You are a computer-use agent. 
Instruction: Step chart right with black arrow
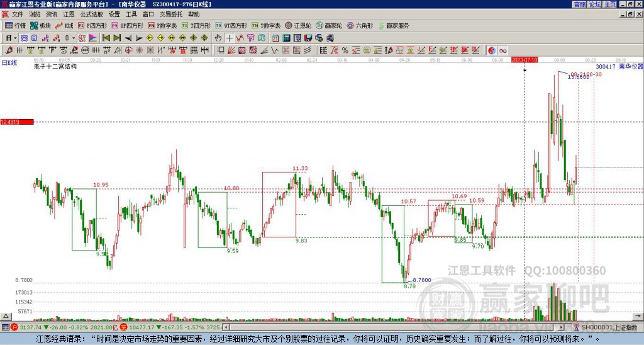(x=139, y=38)
